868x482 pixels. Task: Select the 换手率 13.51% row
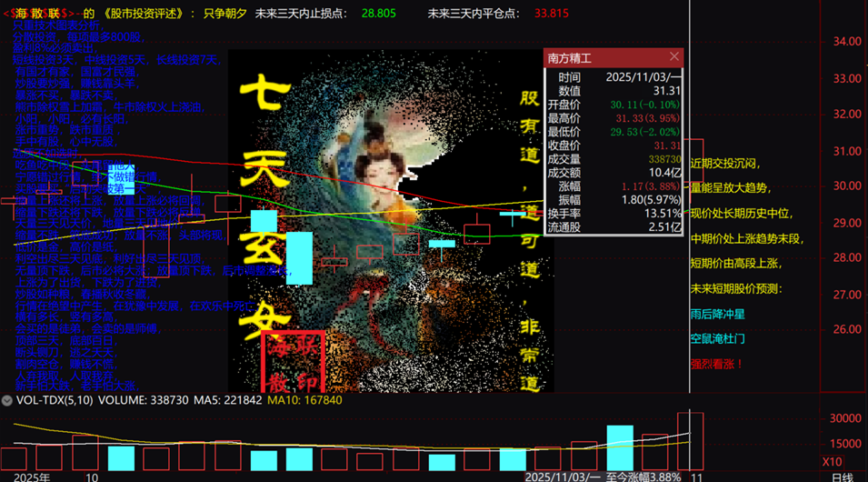click(614, 214)
